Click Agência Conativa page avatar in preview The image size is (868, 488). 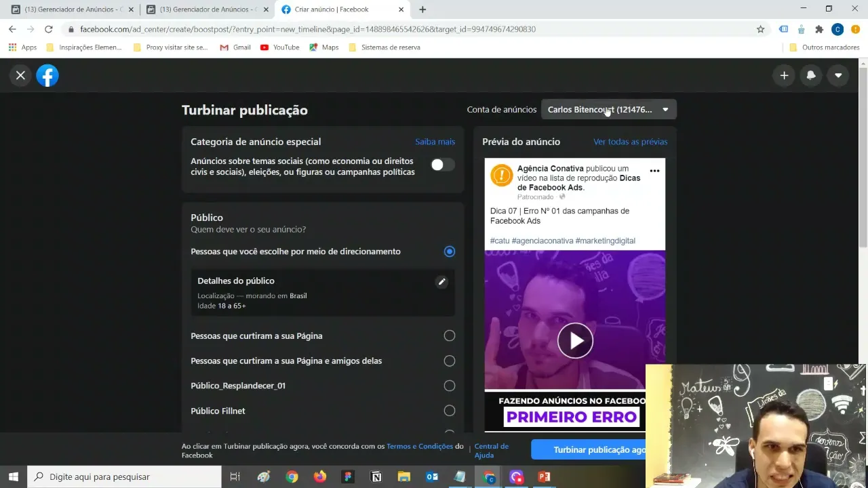point(502,176)
